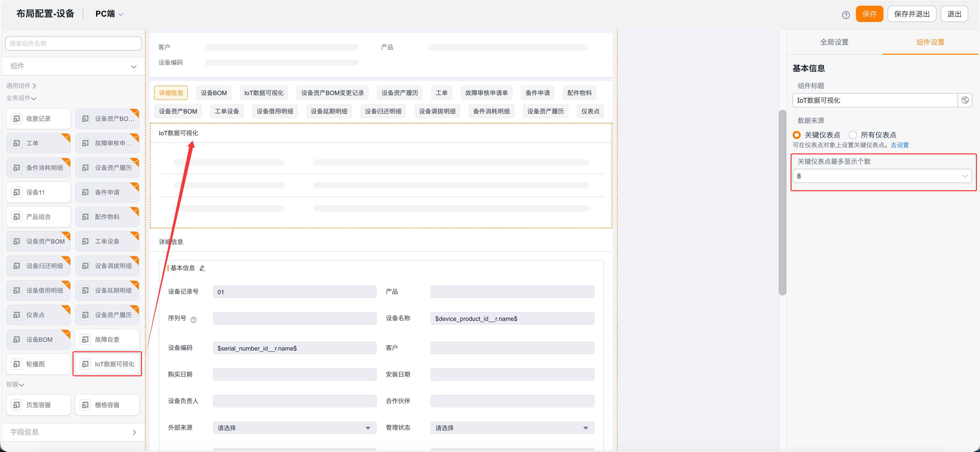Click the 页签容器 container icon

17,405
